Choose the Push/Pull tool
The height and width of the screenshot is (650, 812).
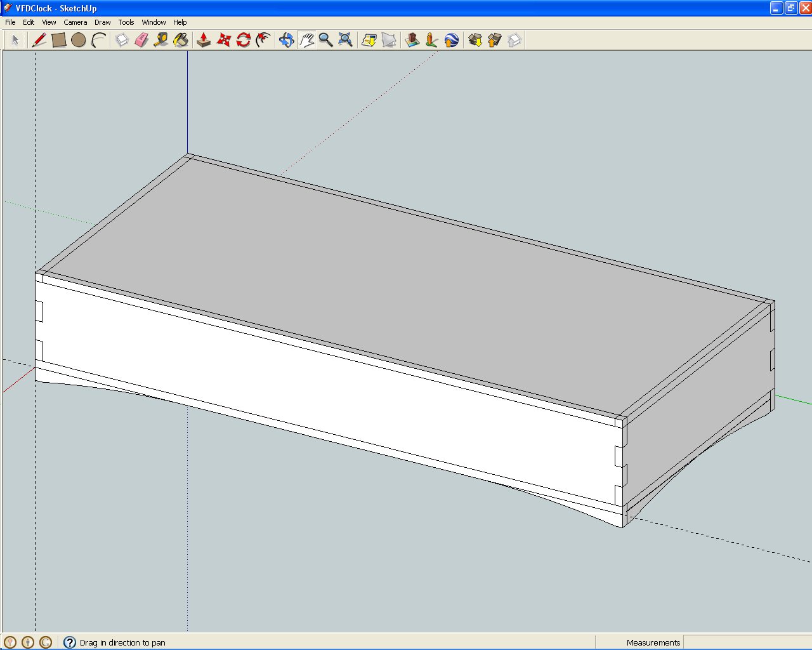click(204, 40)
